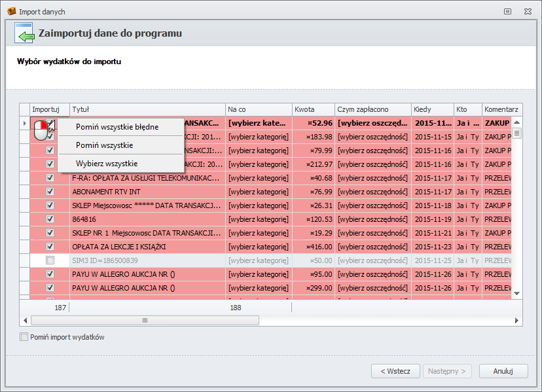Viewport: 542px width, 392px height.
Task: Click the vertical scrollbar up arrow
Action: tap(516, 122)
